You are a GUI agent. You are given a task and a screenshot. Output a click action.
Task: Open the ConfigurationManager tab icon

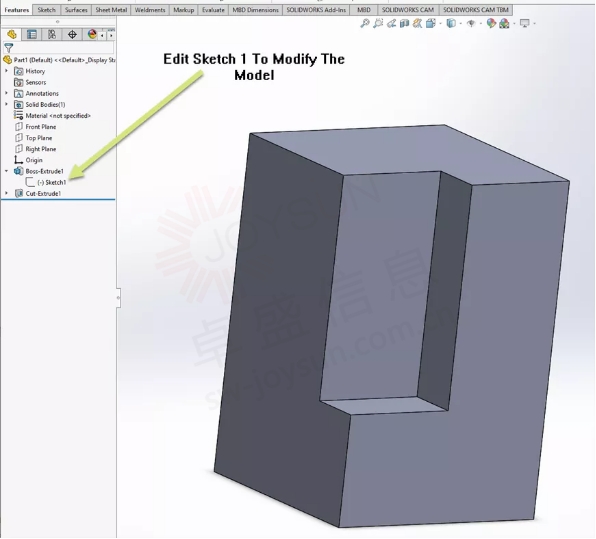(52, 35)
